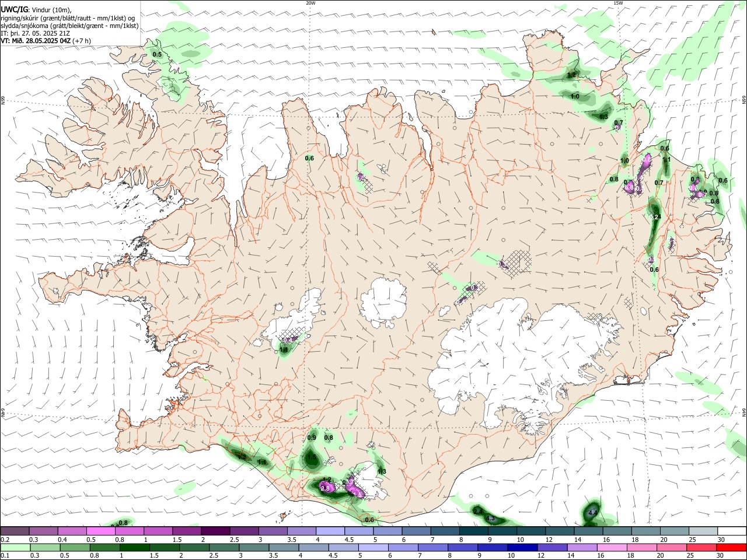Select the violet 12–14 swatch in bottom legend row

tap(552, 547)
